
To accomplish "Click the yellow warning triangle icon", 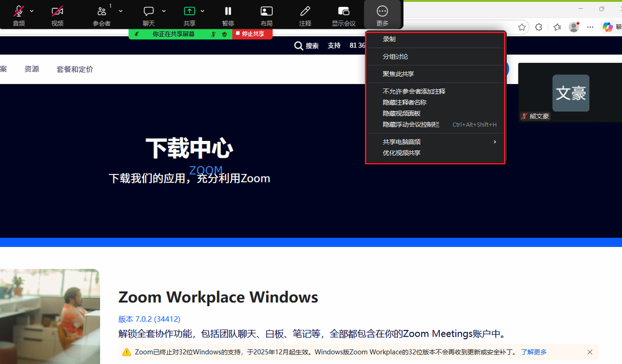I will click(x=127, y=352).
